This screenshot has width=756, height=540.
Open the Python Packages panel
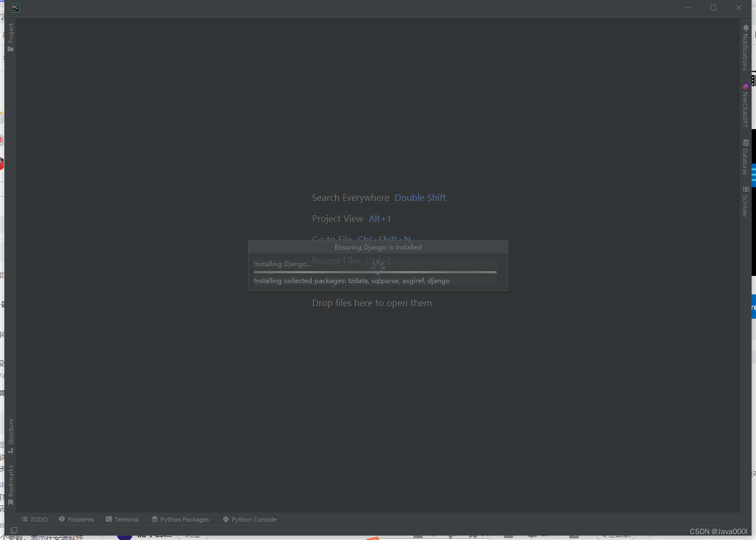click(180, 519)
